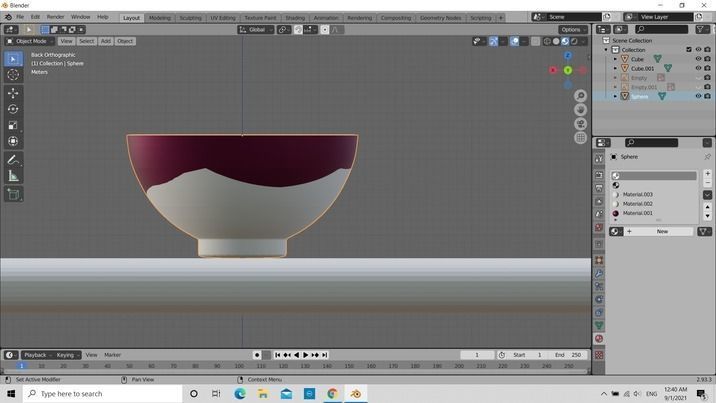Open Global transform orientation dropdown

[256, 30]
